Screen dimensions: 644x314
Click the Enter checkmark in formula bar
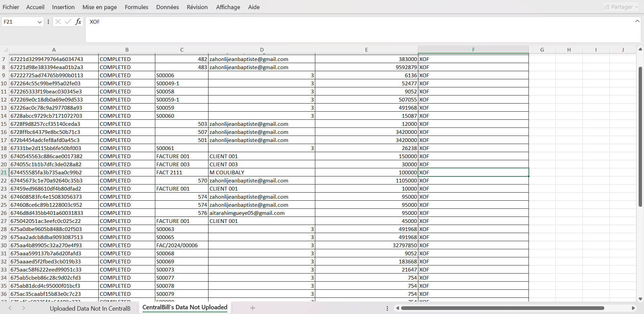(68, 22)
